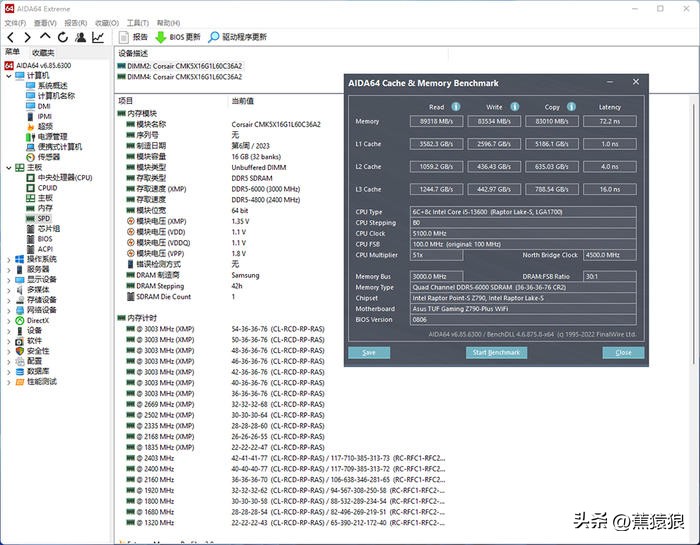Open the graph chart toolbar icon
The width and height of the screenshot is (700, 545).
click(x=98, y=37)
